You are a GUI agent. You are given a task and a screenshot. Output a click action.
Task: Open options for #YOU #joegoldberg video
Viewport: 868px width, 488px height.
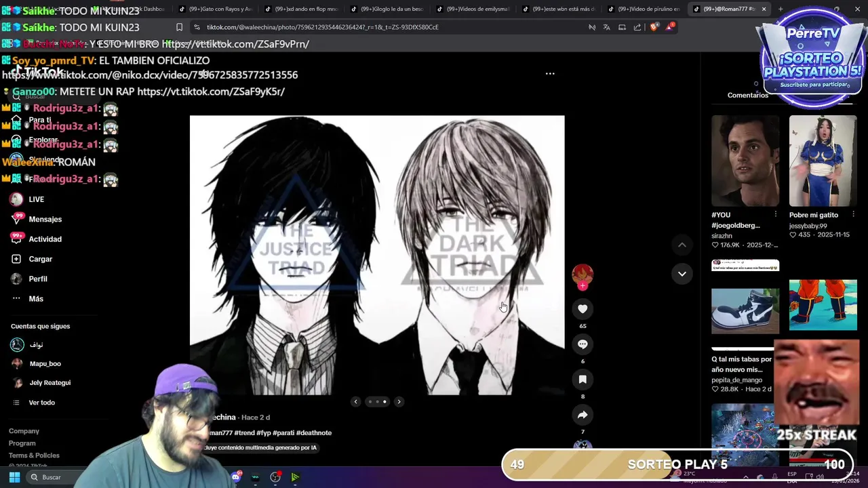(x=776, y=214)
